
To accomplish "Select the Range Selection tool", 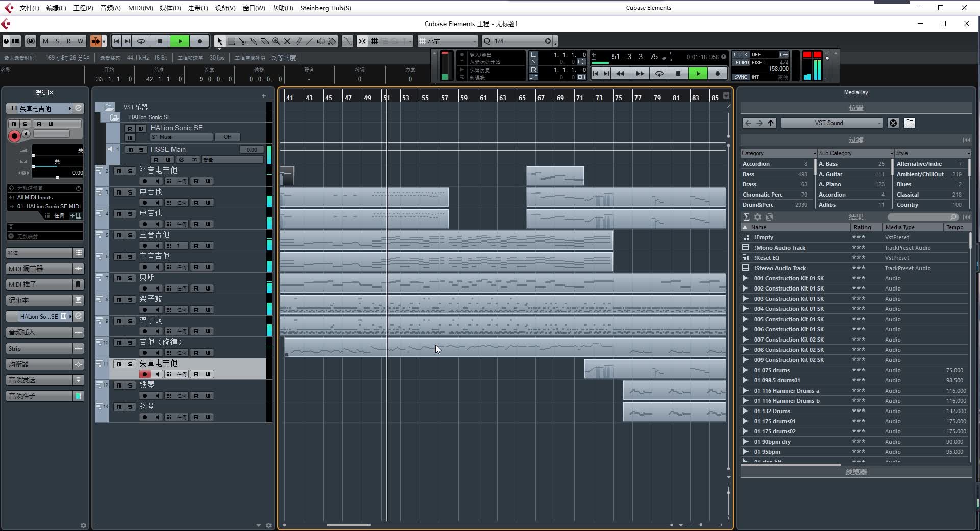I will click(231, 41).
